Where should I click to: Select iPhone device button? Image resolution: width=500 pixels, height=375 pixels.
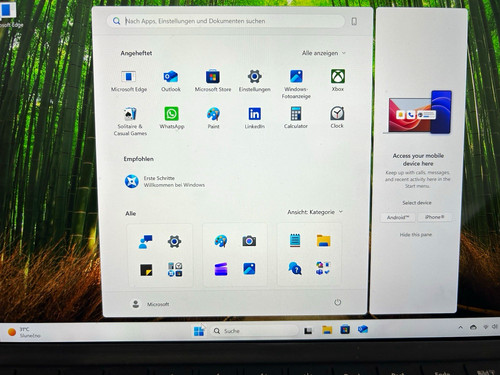click(435, 217)
